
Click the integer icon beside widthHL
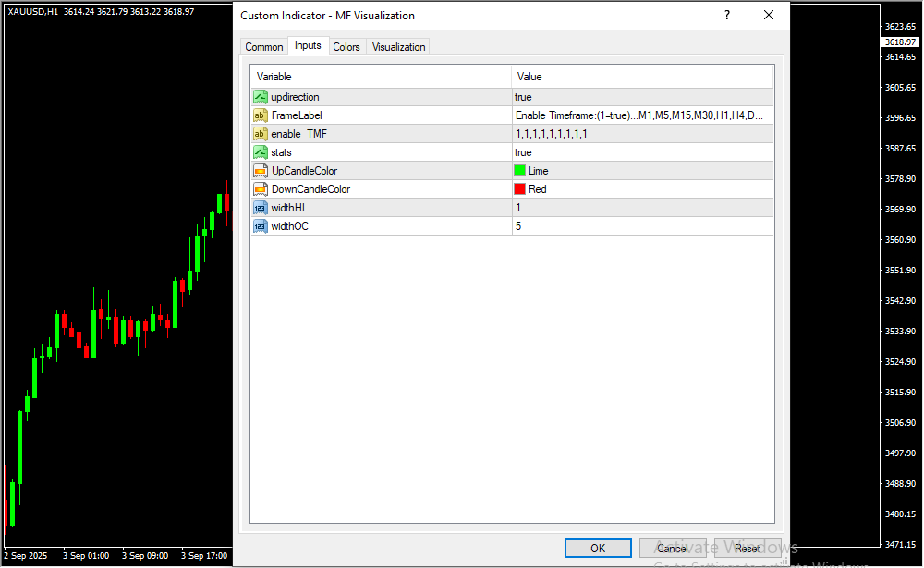260,208
